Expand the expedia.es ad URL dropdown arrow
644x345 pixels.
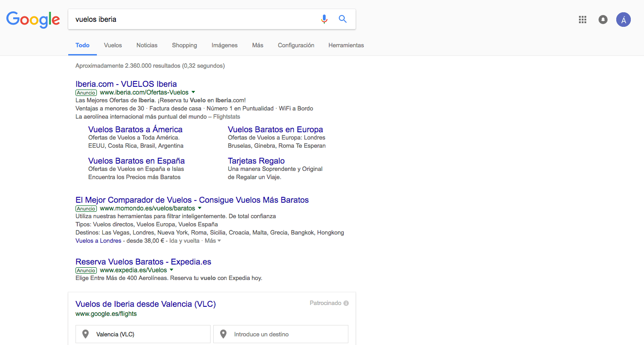(171, 270)
